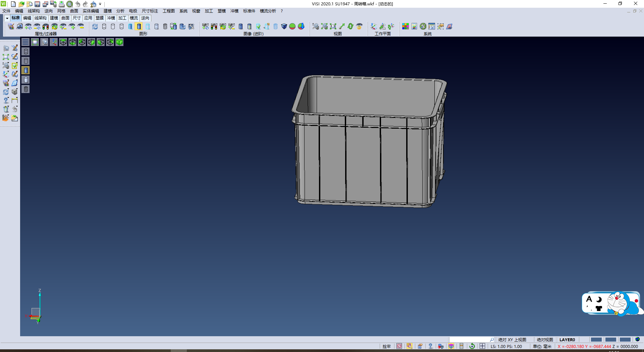Open the LAYER0 layer selector
Viewport: 644px width, 352px height.
567,340
